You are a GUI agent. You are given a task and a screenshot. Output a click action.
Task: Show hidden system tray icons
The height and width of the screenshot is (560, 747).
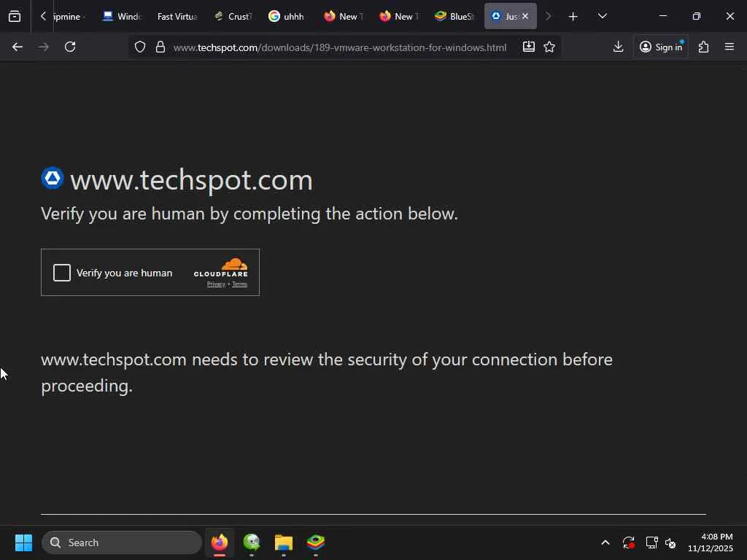click(605, 542)
